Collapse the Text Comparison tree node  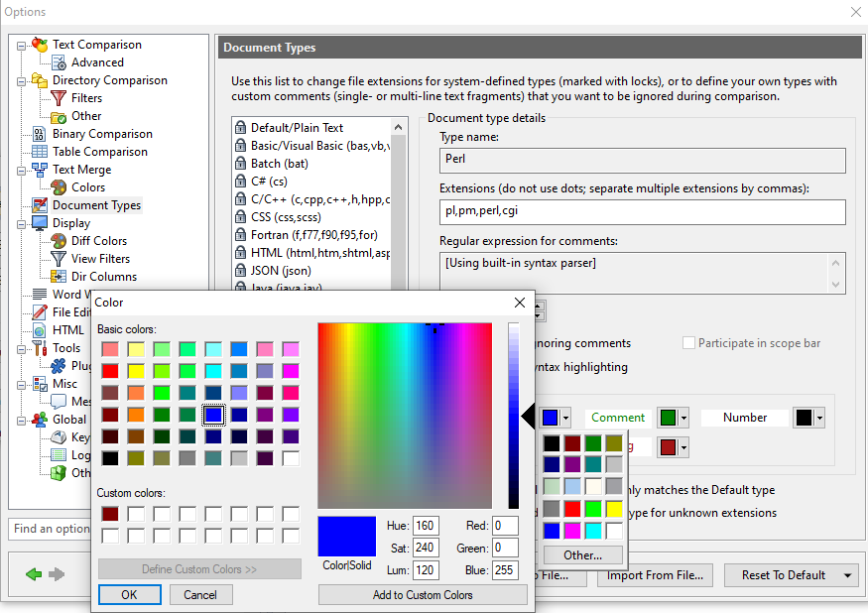click(x=21, y=46)
